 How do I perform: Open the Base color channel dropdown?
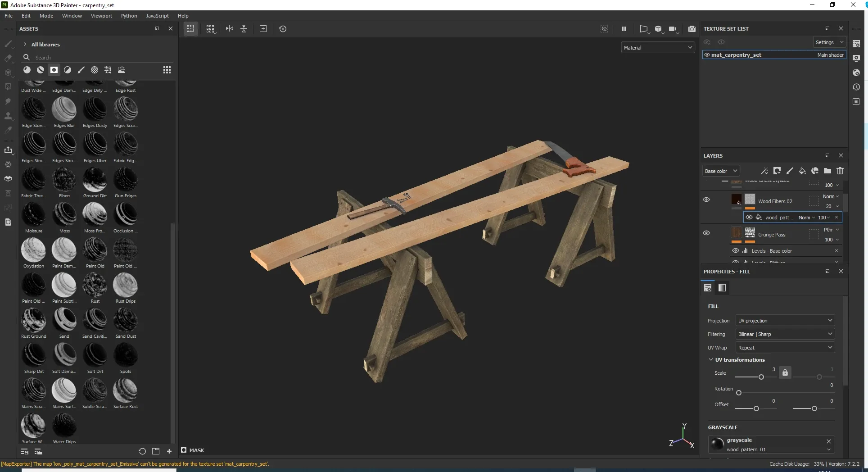(721, 171)
